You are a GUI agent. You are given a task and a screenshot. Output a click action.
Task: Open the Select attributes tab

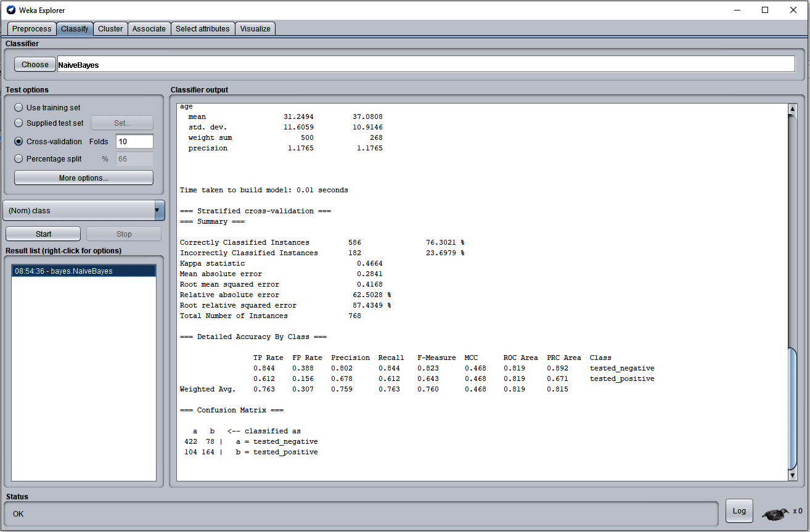[203, 29]
